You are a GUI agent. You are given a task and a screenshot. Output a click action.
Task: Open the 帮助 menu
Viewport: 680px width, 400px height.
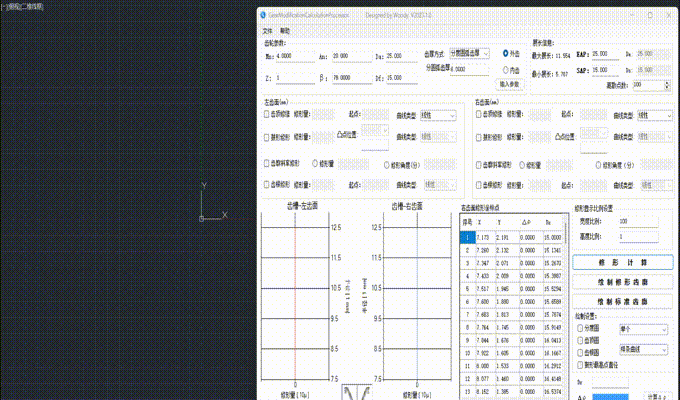point(284,31)
